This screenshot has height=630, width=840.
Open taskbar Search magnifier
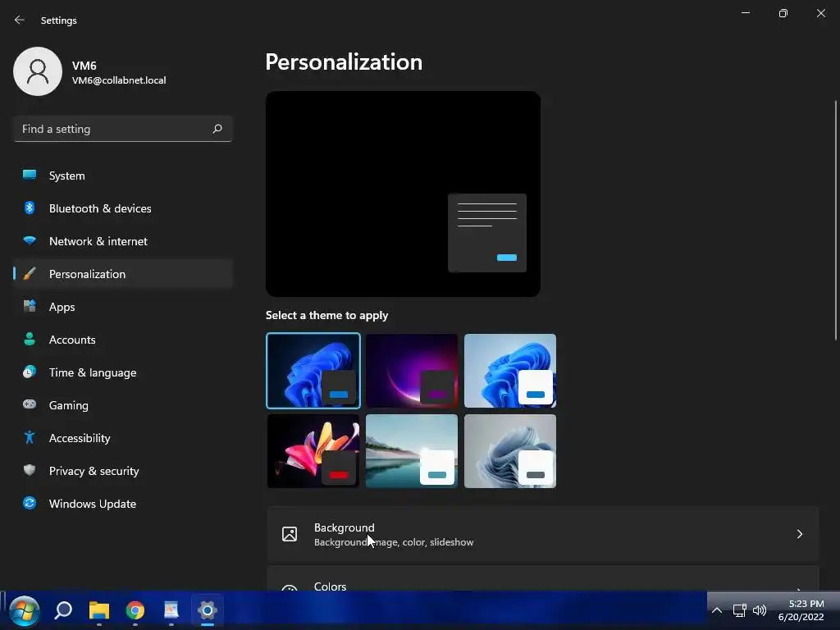[63, 609]
